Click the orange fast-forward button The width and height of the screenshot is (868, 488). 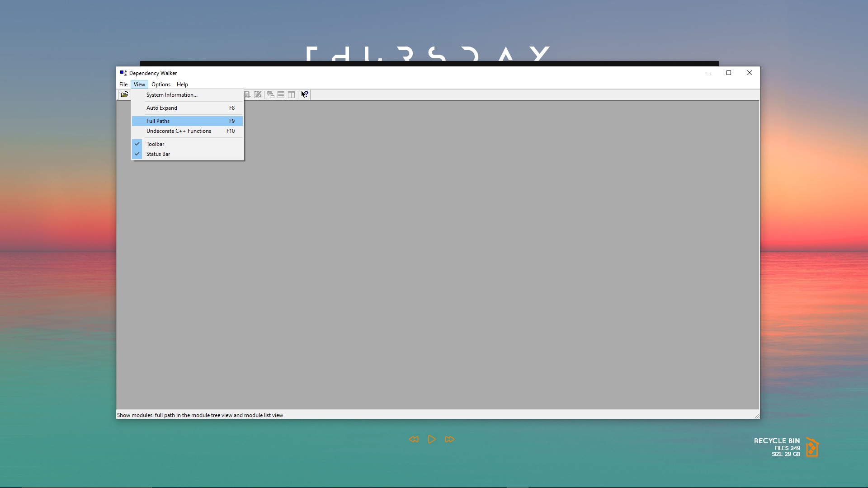[x=449, y=439]
